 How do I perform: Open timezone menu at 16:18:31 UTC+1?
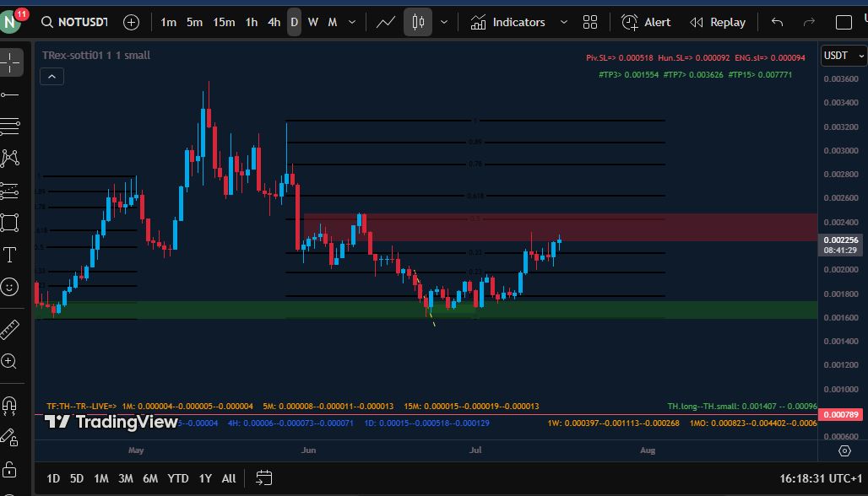(821, 478)
